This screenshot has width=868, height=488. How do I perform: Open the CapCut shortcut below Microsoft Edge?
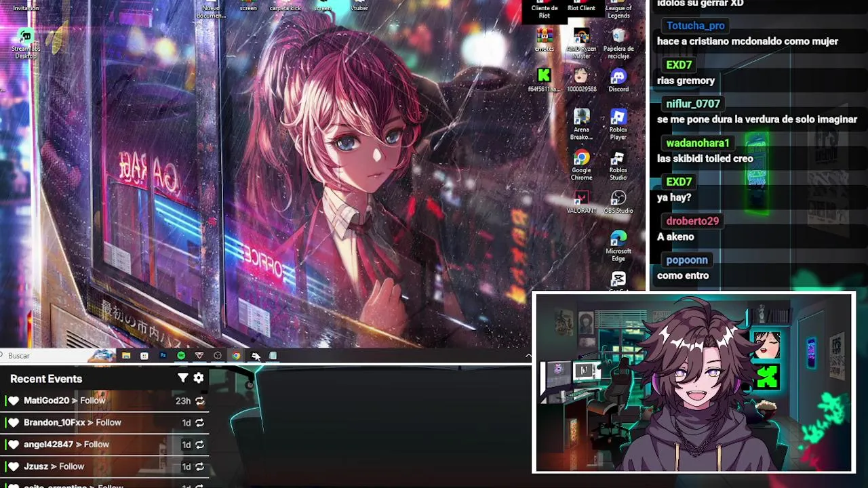click(x=618, y=281)
